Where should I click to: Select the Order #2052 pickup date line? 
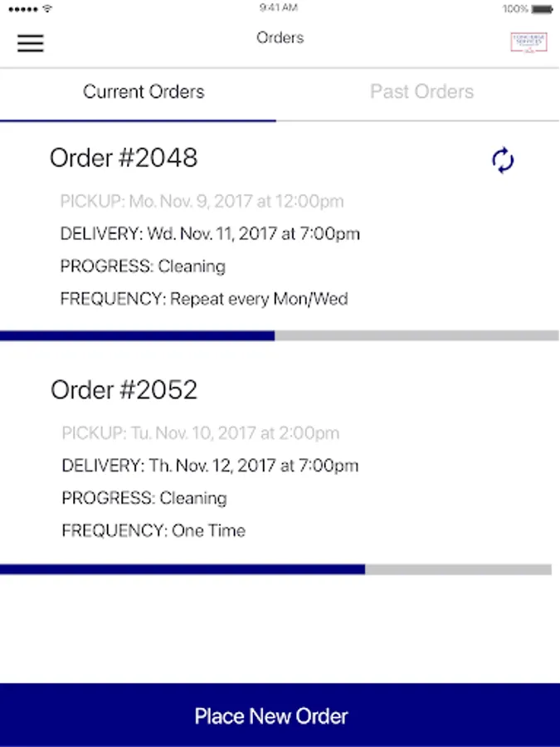tap(200, 433)
